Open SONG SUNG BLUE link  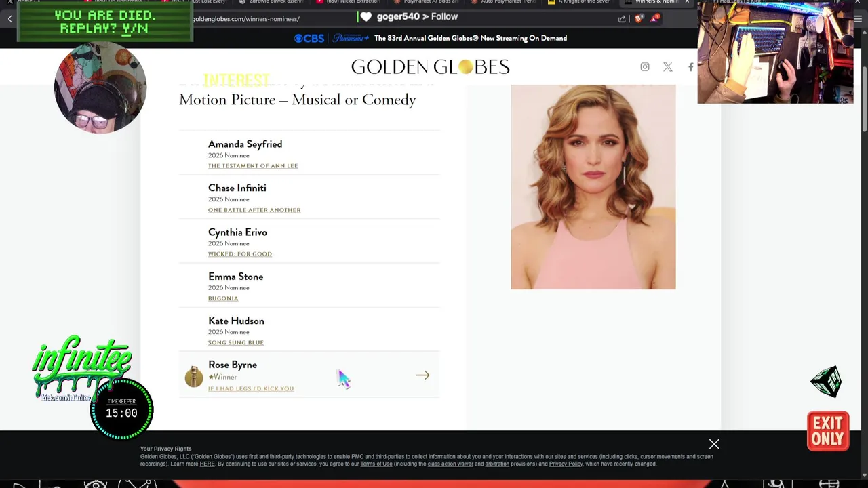(236, 342)
